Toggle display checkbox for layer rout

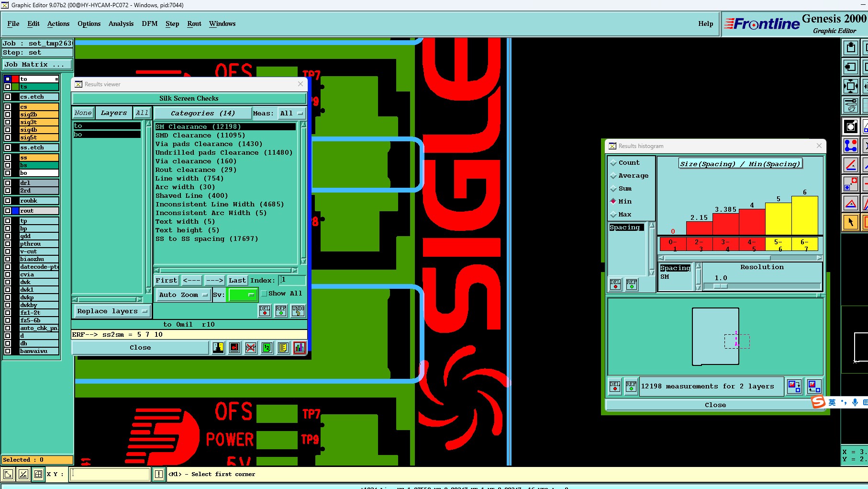[8, 211]
